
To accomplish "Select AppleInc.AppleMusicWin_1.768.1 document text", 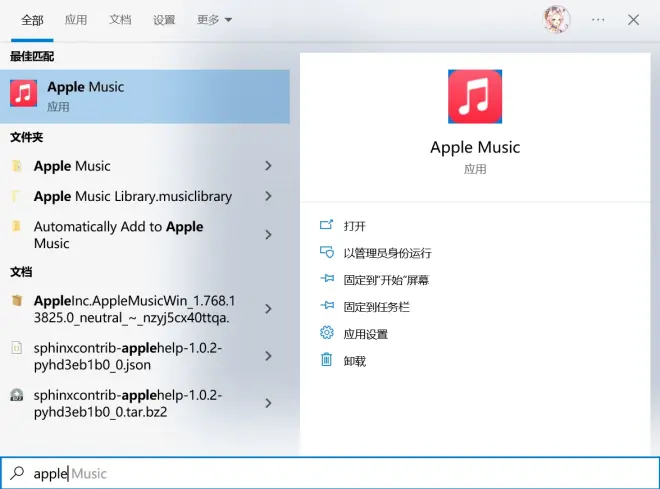I will pos(134,309).
